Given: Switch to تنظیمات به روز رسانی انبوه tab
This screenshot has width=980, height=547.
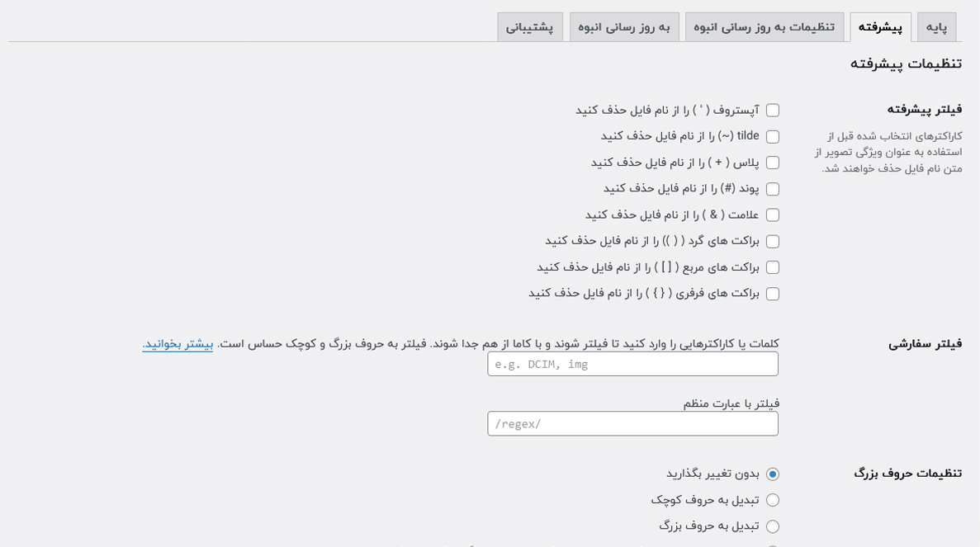Looking at the screenshot, I should pyautogui.click(x=765, y=27).
